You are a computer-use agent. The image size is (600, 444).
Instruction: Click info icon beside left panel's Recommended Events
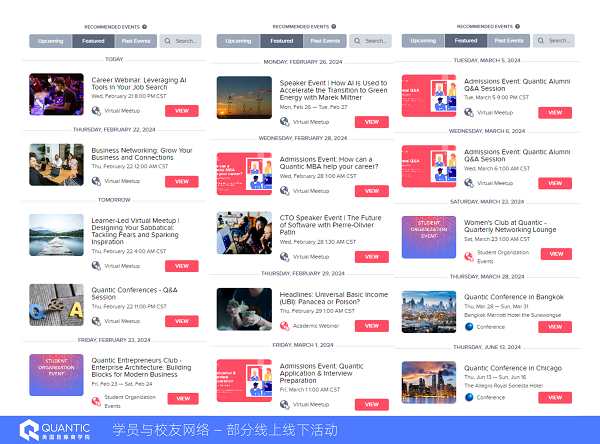(144, 27)
